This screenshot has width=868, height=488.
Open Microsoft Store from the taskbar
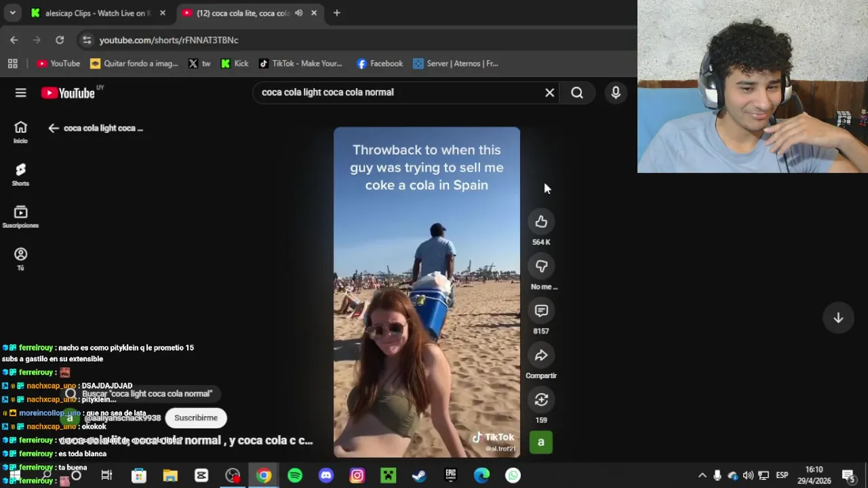click(x=139, y=476)
